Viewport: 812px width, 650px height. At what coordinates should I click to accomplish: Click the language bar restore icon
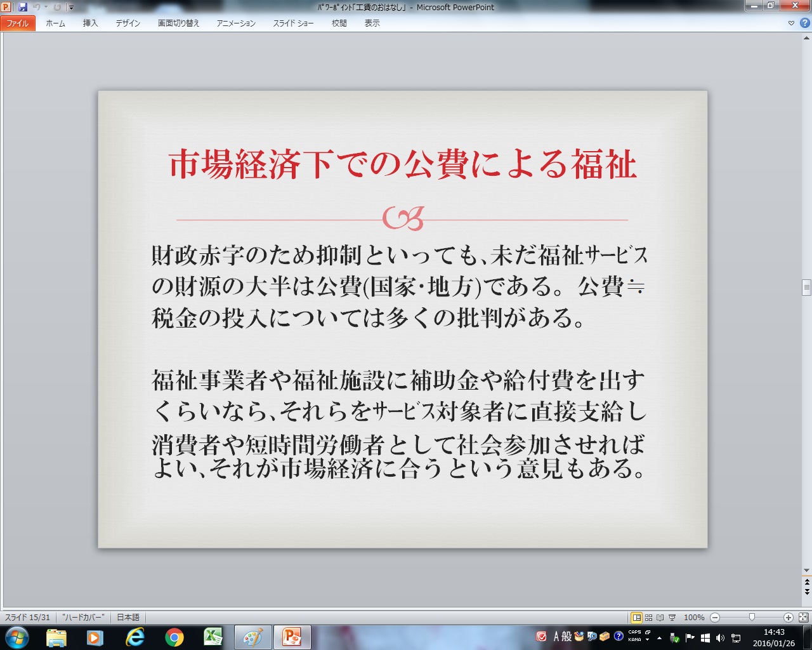648,632
